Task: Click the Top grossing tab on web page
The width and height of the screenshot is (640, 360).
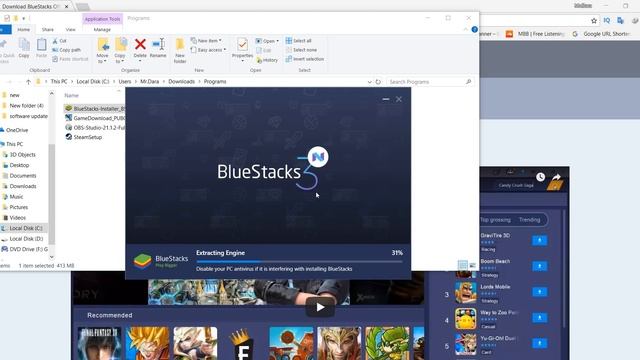Action: [496, 220]
